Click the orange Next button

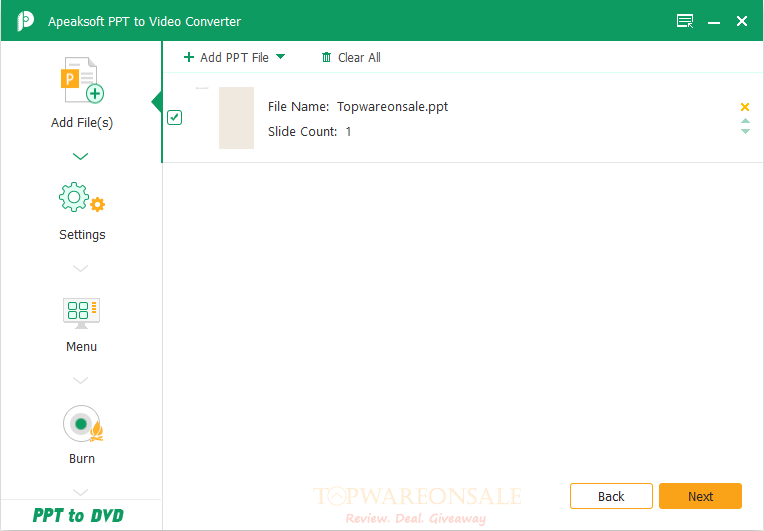(x=700, y=496)
